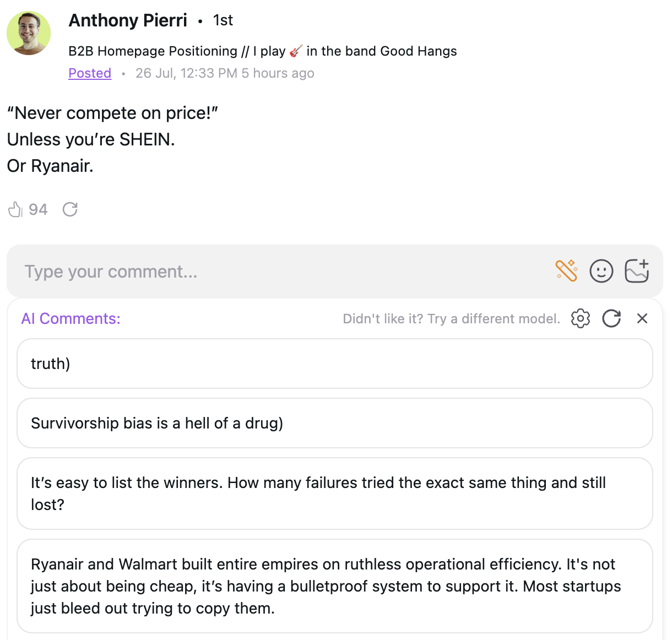Close the AI Comments panel
This screenshot has height=640, width=672.
(642, 318)
